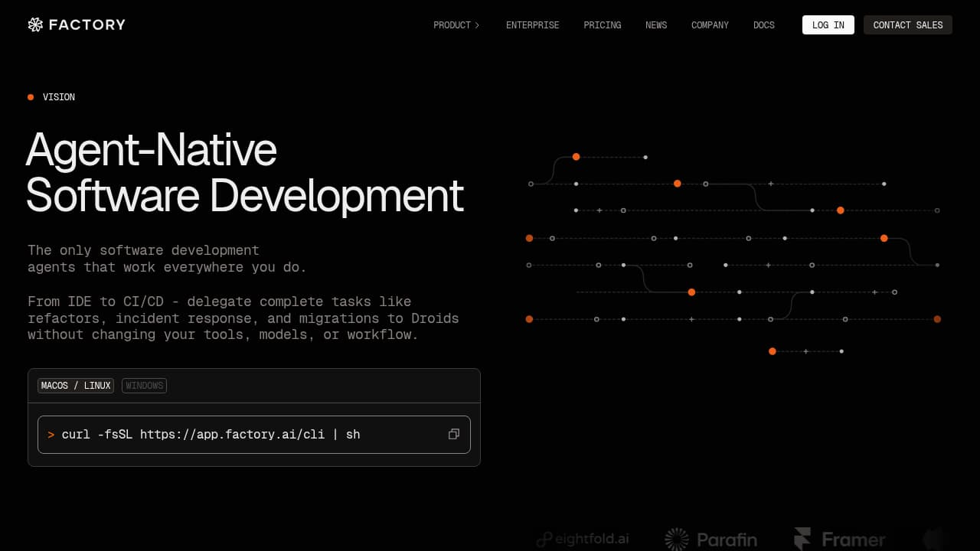
Task: Click the partially visible logo at bottom right
Action: click(936, 540)
